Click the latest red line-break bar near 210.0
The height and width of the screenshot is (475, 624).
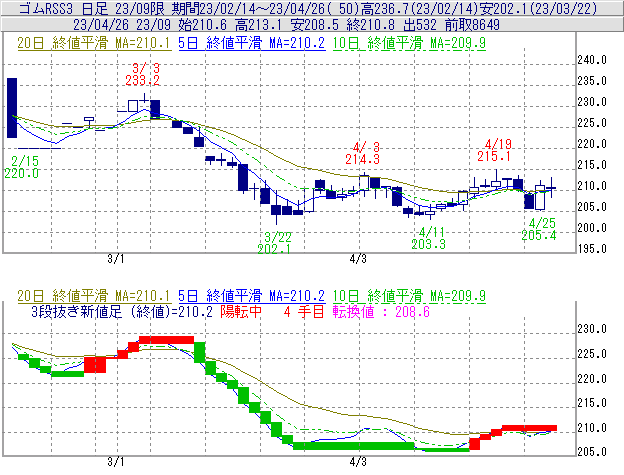(529, 428)
